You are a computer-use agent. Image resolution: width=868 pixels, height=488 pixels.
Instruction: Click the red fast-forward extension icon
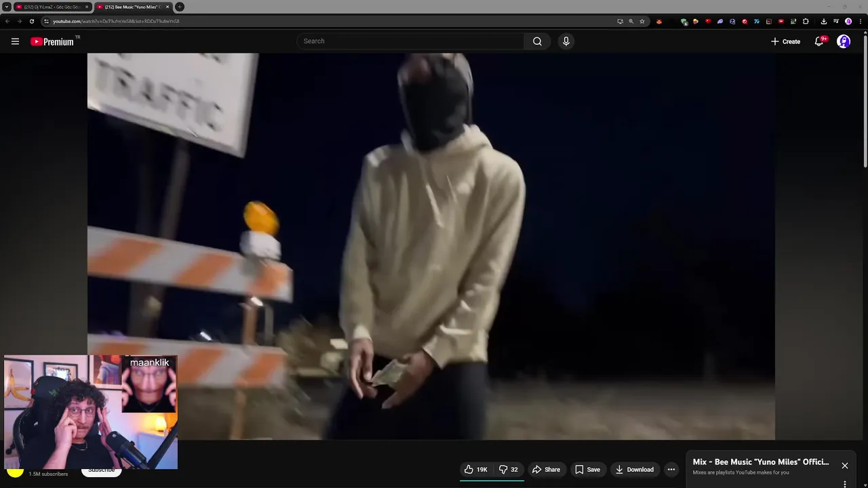(781, 21)
